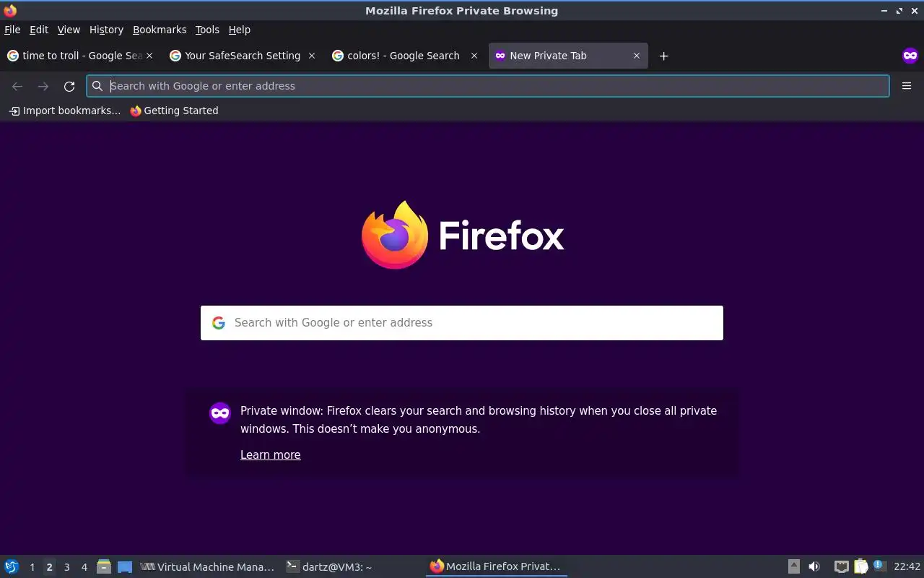Open the Tools menu
The width and height of the screenshot is (924, 578).
tap(207, 30)
